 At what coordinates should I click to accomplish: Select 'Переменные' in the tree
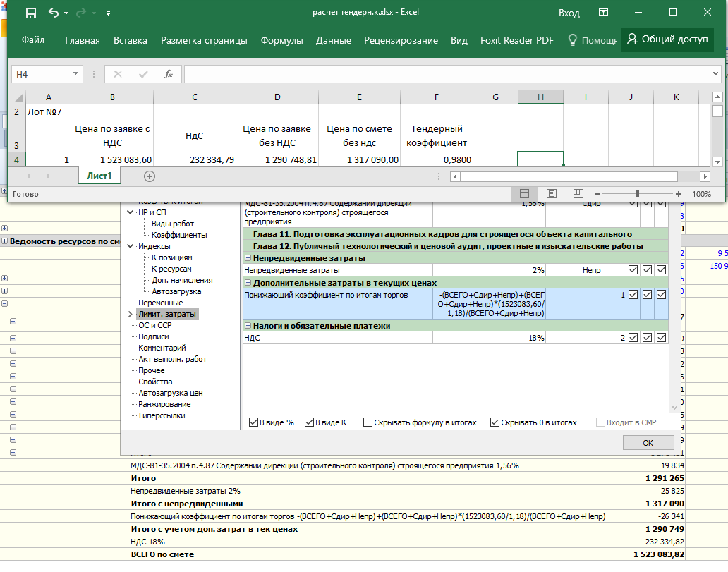click(160, 303)
